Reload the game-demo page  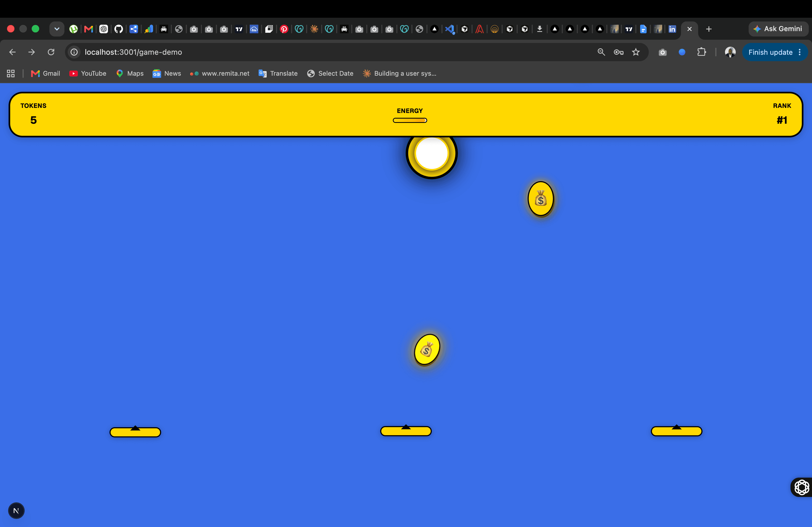51,52
